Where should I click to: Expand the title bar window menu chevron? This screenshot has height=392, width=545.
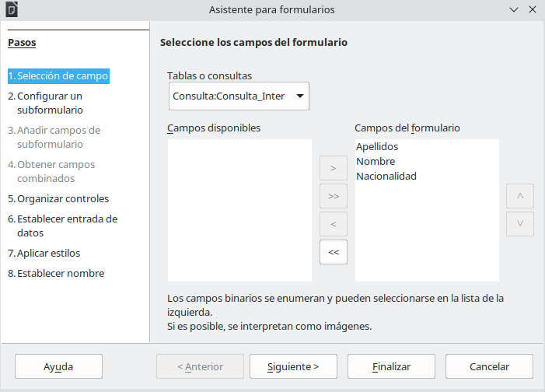(514, 9)
